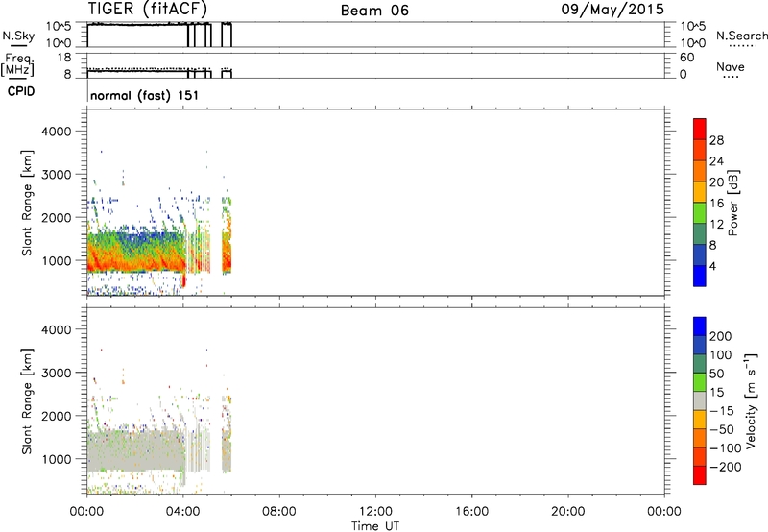Click the TIGER (fitACF) plot title
The width and height of the screenshot is (768, 532).
pos(148,9)
